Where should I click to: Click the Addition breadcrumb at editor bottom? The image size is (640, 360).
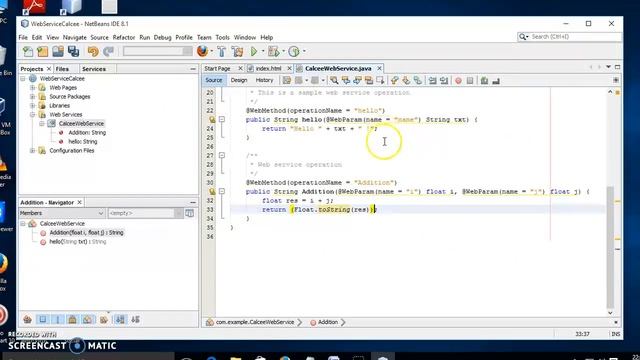[x=328, y=322]
